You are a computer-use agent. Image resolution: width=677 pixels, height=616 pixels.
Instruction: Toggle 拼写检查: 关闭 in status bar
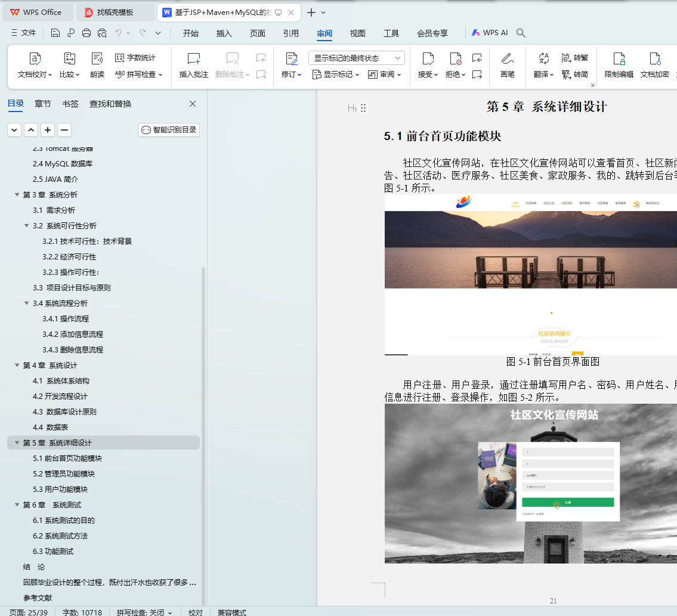pyautogui.click(x=144, y=612)
